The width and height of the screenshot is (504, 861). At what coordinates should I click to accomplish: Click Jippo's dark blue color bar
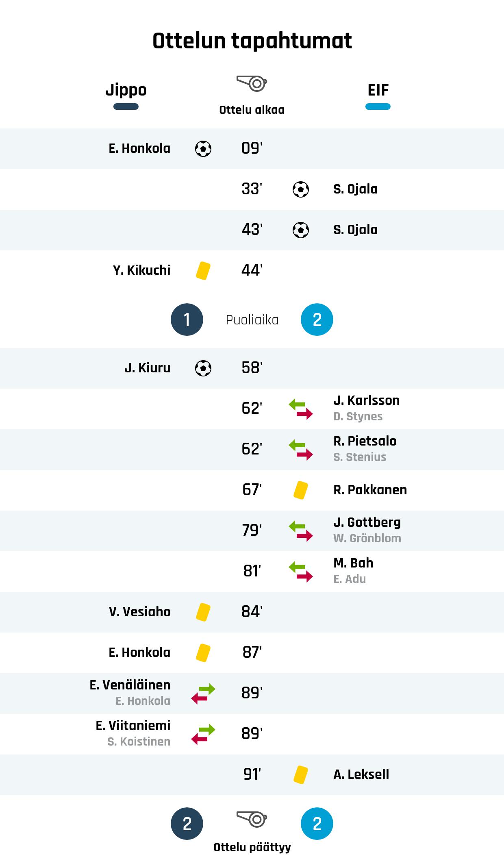coord(126,107)
